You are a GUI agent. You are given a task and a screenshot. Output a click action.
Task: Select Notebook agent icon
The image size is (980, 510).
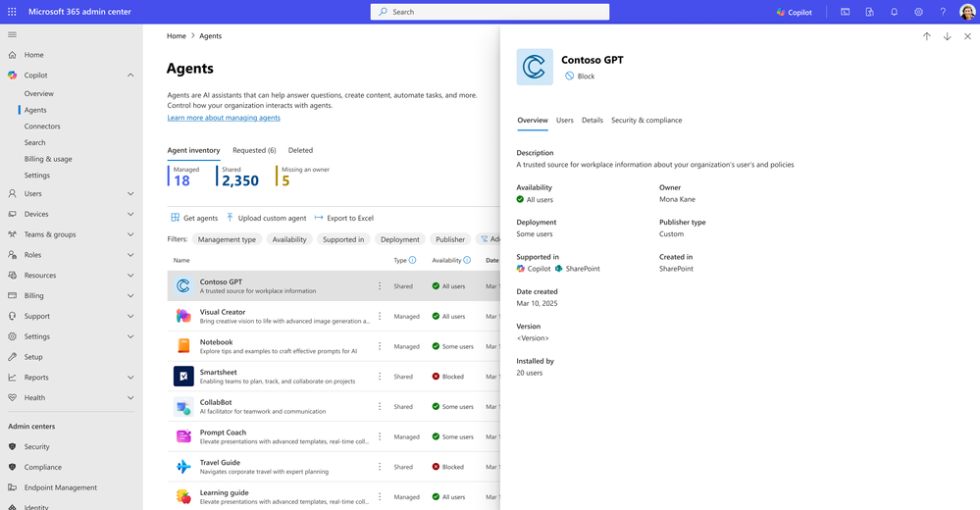click(x=183, y=346)
